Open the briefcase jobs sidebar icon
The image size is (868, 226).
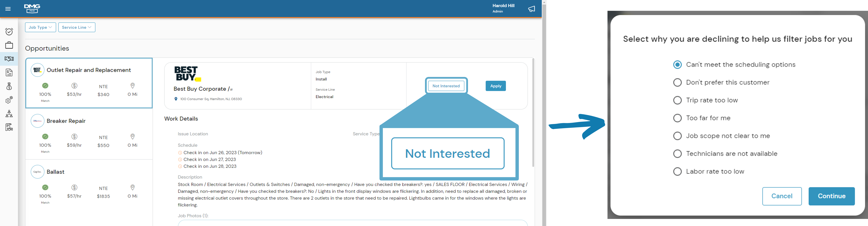[x=9, y=45]
